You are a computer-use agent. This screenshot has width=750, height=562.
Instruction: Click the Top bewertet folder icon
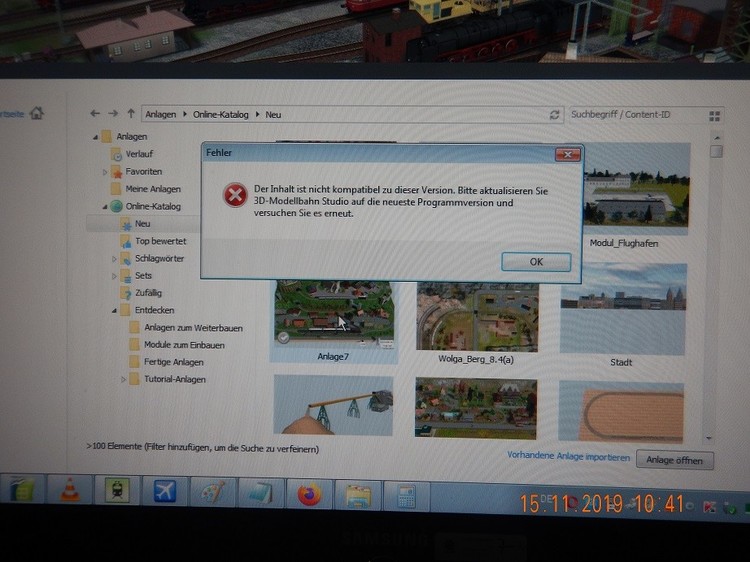(126, 242)
